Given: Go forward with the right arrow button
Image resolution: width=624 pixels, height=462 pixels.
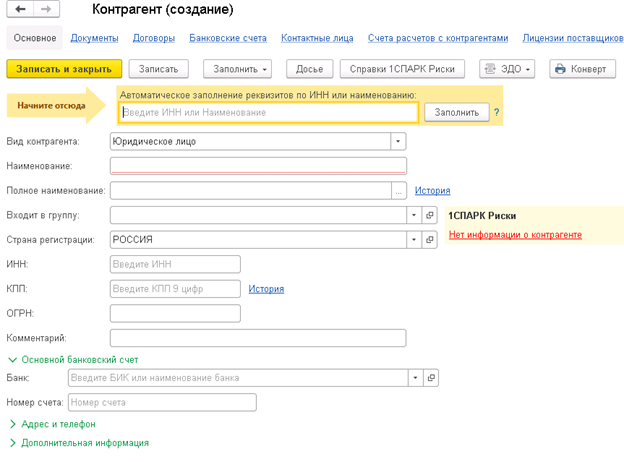Looking at the screenshot, I should [47, 9].
